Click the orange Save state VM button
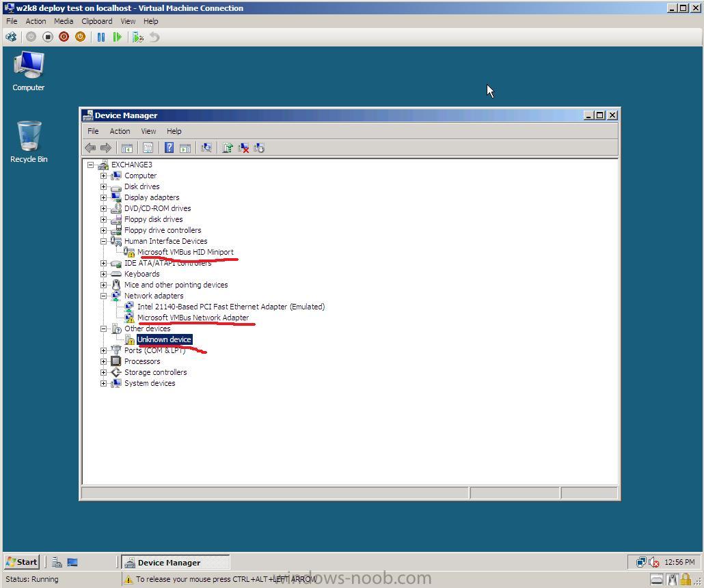Screen dimensions: 704x588 pyautogui.click(x=81, y=38)
